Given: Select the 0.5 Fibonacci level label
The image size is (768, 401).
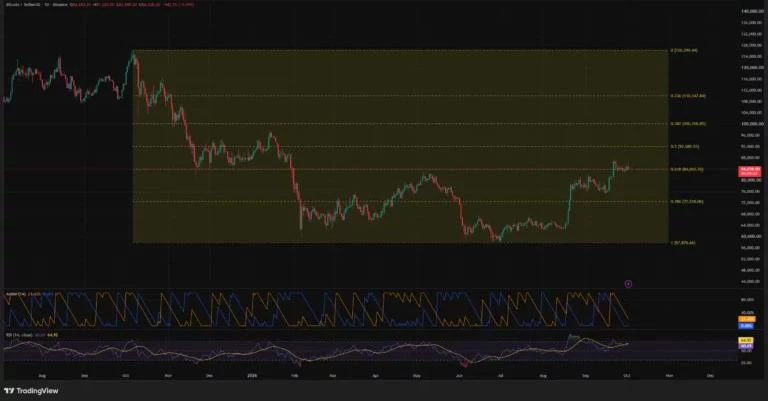Looking at the screenshot, I should click(x=685, y=146).
